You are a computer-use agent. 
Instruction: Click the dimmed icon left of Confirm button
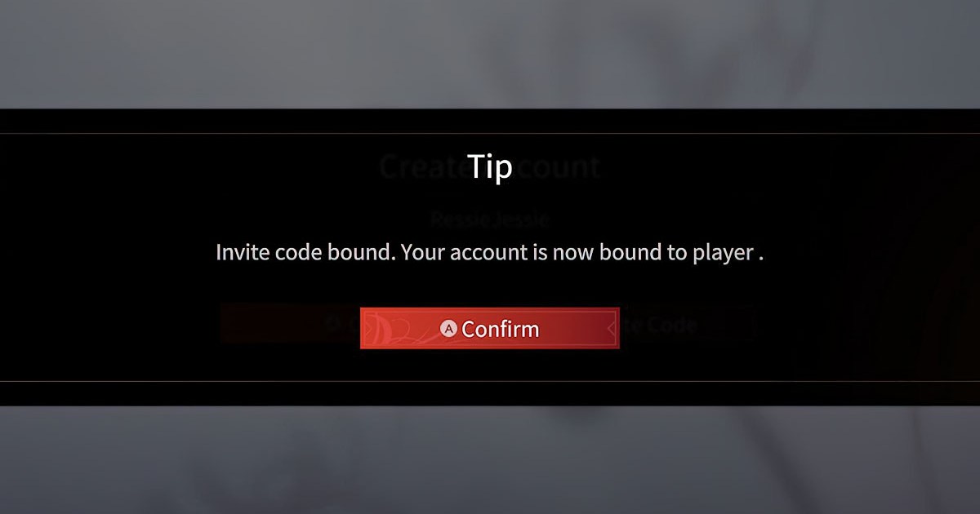click(333, 324)
